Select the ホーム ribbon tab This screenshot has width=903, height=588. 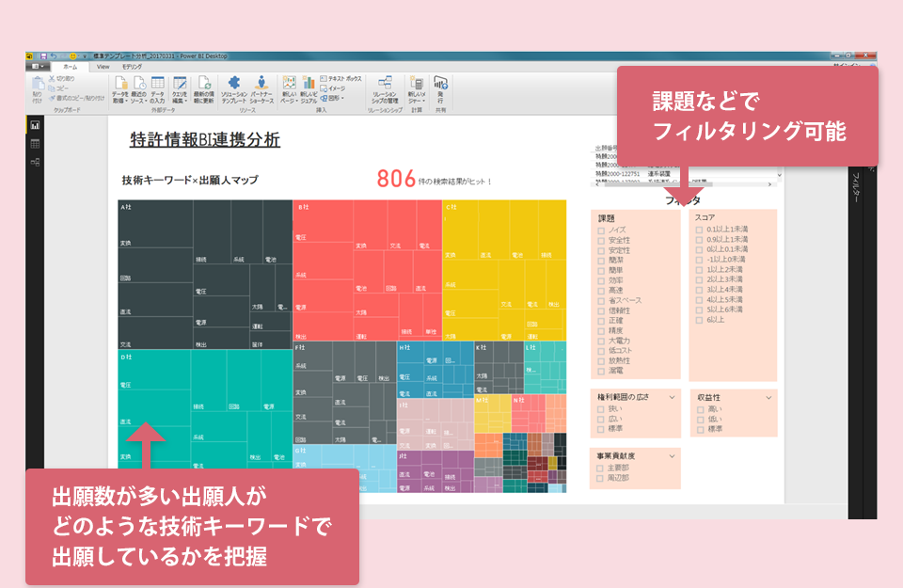[x=71, y=67]
